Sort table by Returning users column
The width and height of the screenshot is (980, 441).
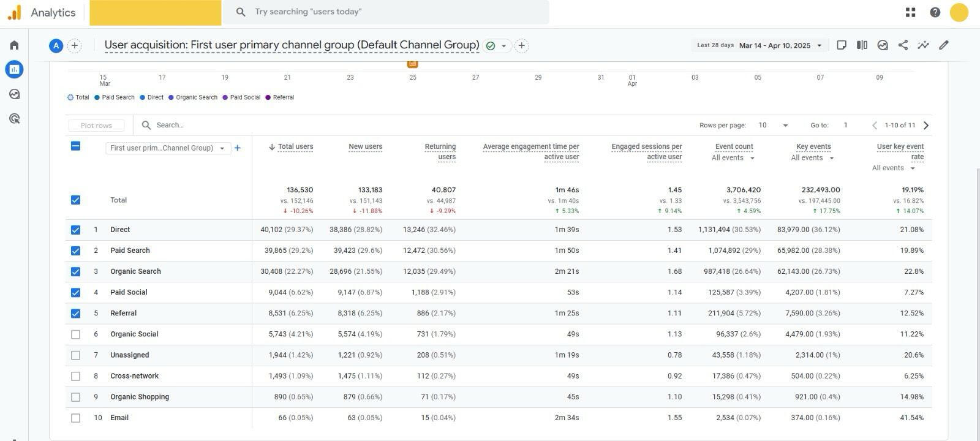pos(440,151)
